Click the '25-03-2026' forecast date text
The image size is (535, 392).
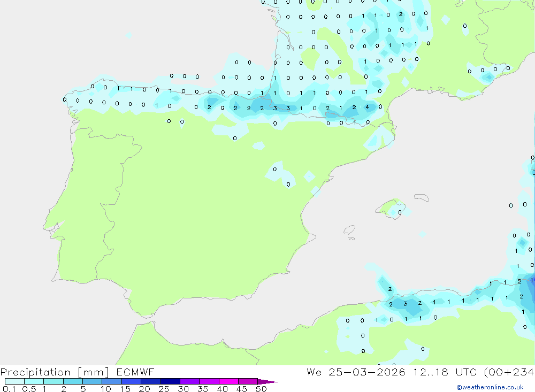(367, 372)
